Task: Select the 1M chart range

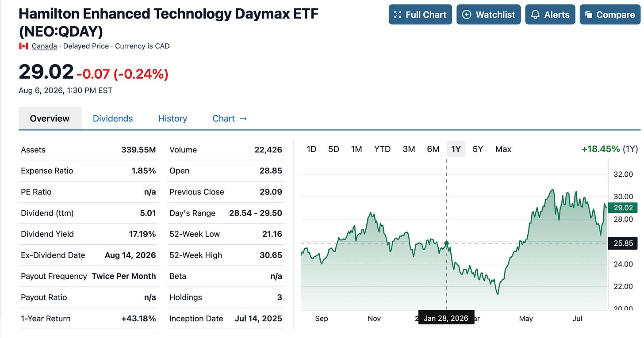Action: click(x=356, y=149)
